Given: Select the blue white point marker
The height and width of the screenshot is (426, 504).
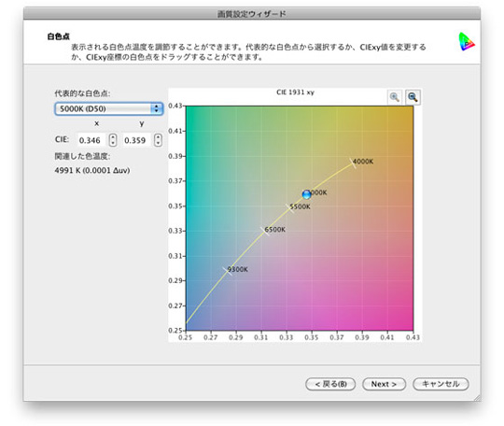Looking at the screenshot, I should [307, 194].
